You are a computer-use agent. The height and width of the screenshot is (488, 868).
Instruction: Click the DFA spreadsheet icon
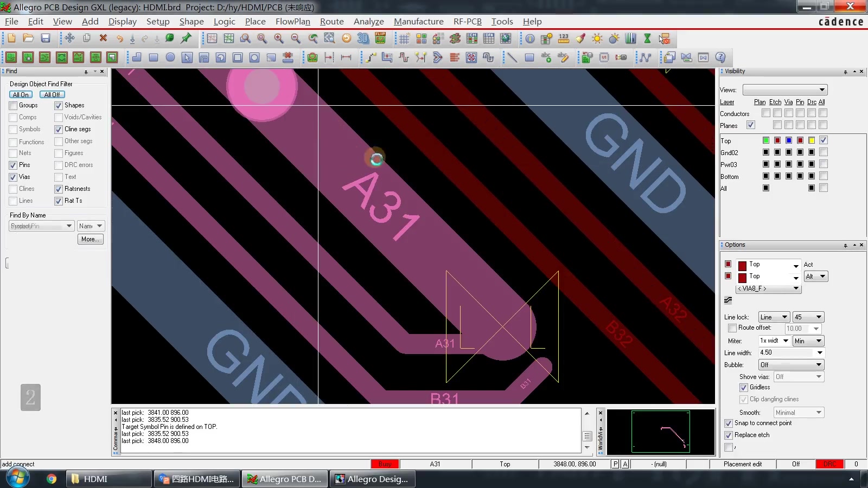coord(489,38)
